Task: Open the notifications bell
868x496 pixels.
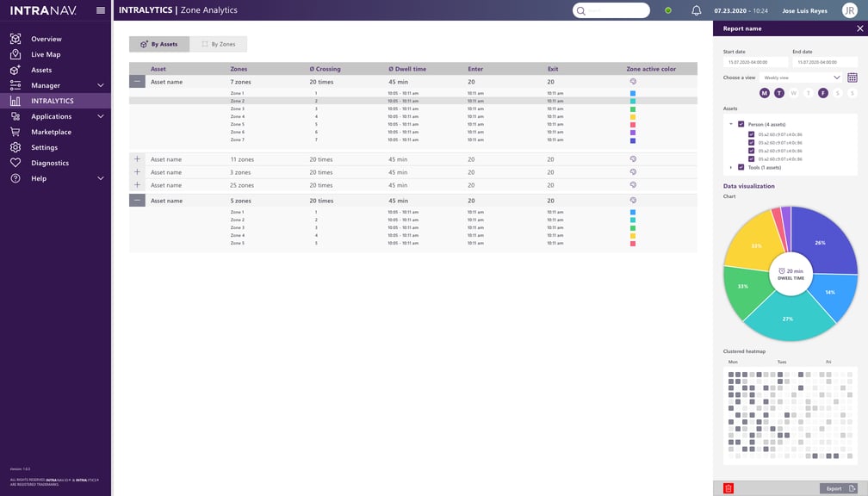Action: point(695,10)
